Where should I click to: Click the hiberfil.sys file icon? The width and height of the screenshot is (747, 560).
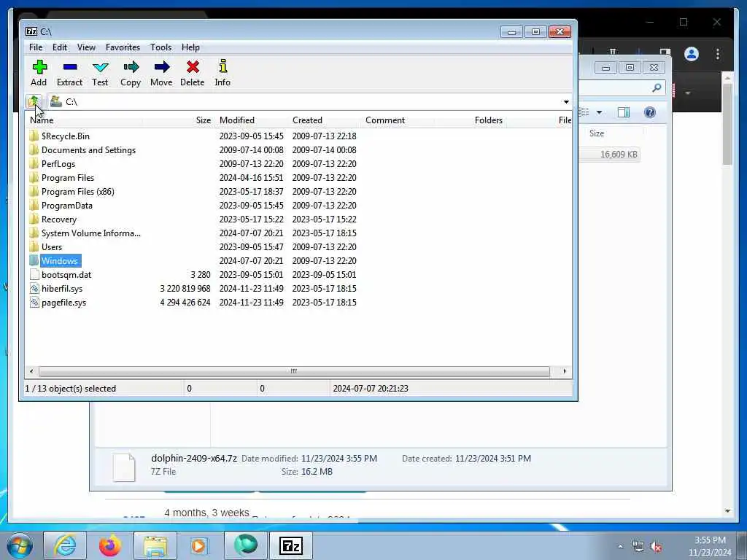(34, 289)
